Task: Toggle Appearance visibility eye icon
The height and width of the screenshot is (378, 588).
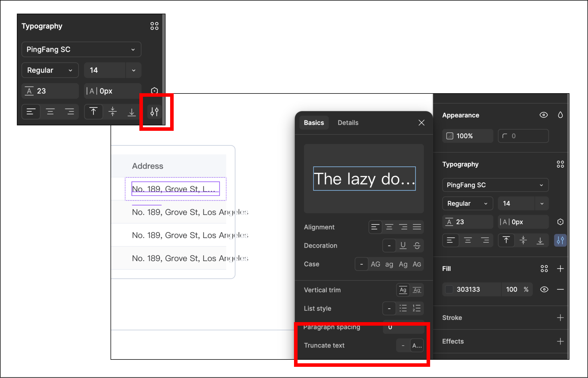Action: click(x=544, y=115)
